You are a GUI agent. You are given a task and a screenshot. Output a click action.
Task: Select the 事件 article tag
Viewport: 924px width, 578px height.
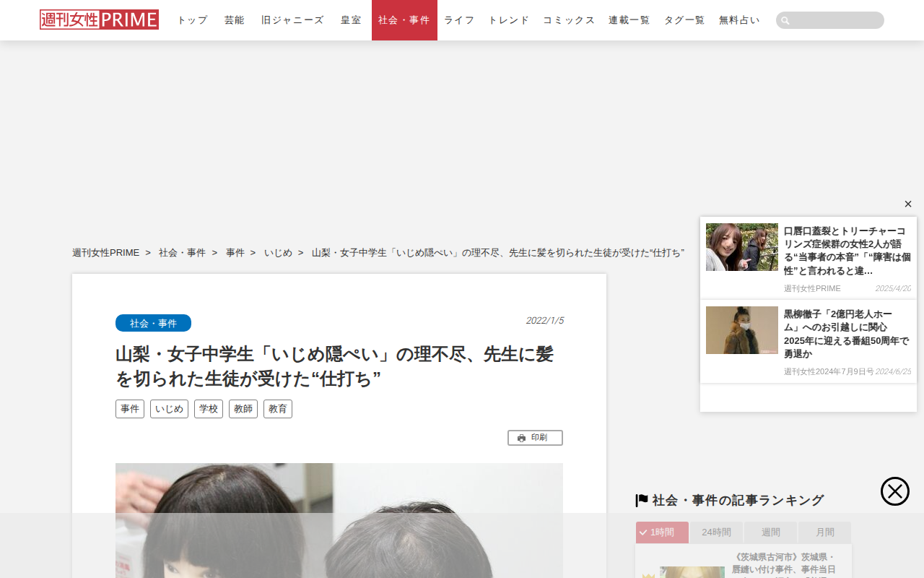point(130,409)
